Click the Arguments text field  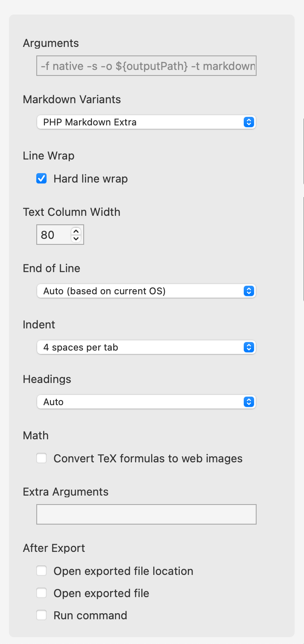[146, 66]
